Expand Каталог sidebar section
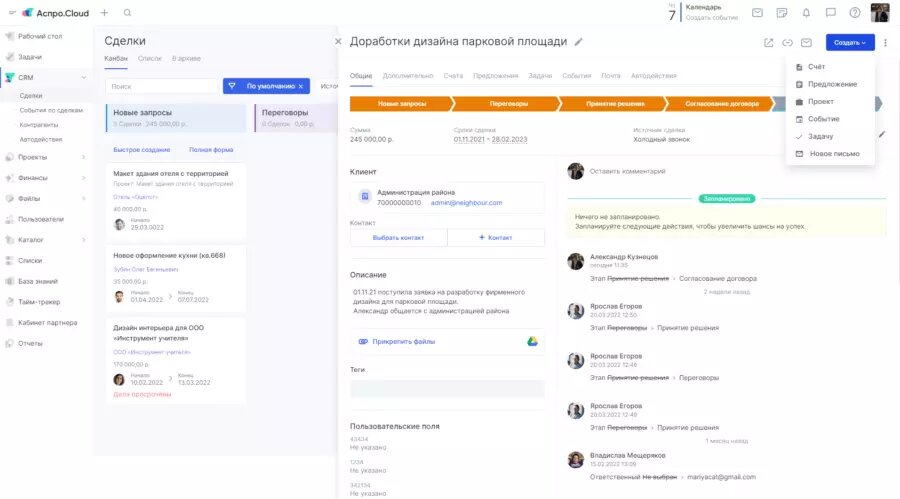This screenshot has height=499, width=900. coord(84,240)
